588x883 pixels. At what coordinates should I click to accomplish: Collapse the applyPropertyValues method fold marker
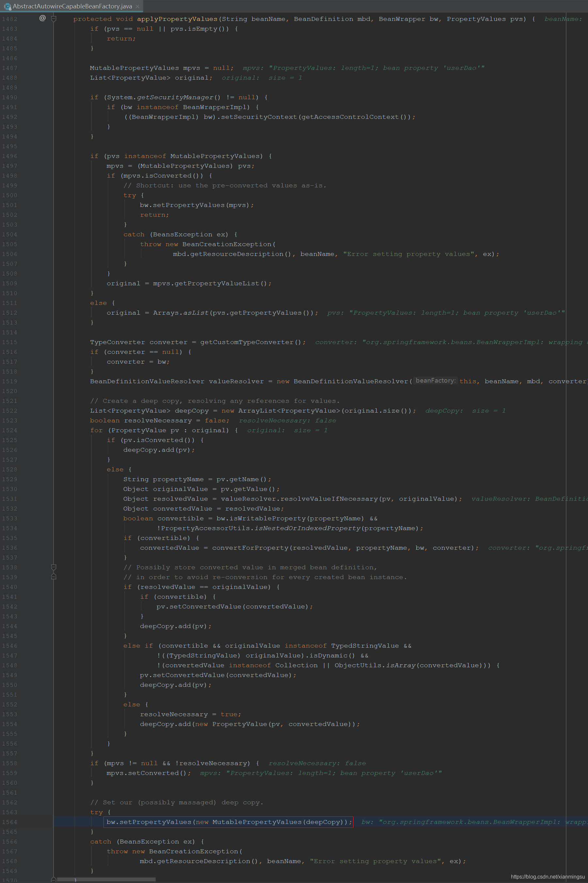pos(54,19)
